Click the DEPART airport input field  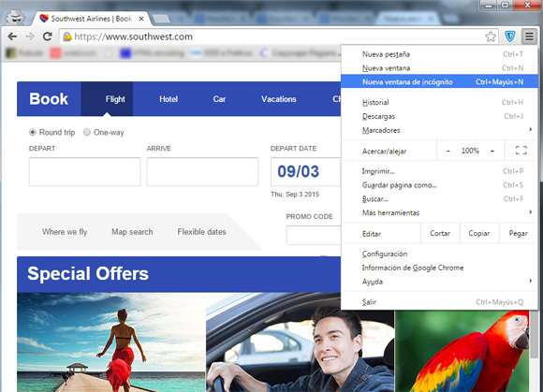(x=85, y=171)
